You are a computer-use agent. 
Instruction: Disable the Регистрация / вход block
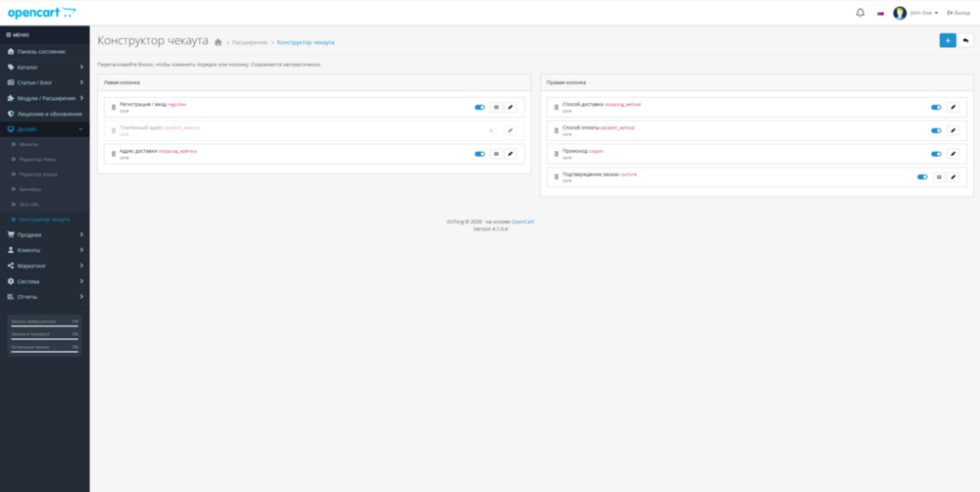(479, 107)
